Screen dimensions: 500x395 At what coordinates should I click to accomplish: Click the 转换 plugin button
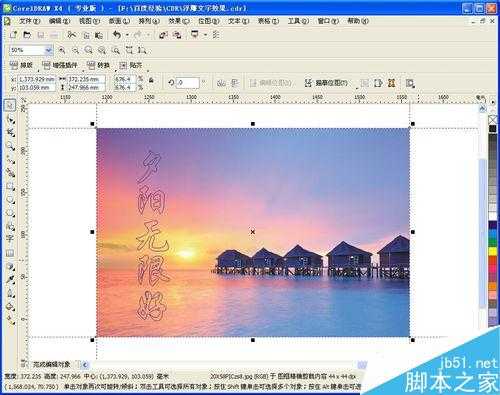98,65
